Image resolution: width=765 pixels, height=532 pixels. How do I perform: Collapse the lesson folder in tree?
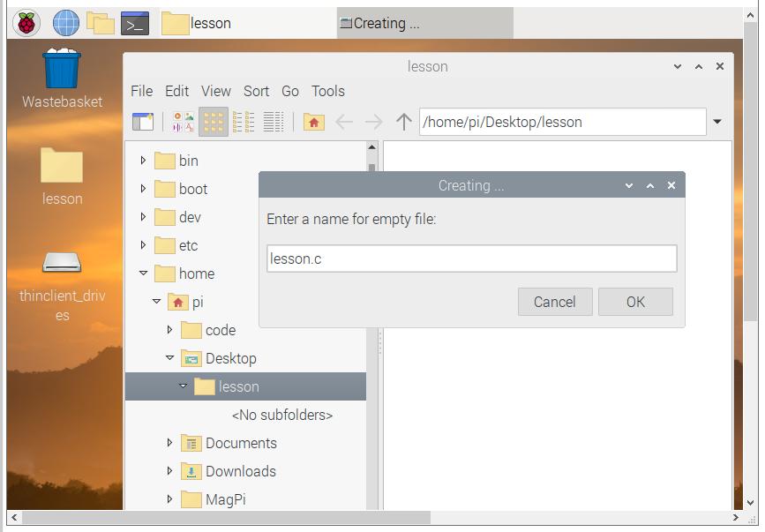(x=183, y=386)
